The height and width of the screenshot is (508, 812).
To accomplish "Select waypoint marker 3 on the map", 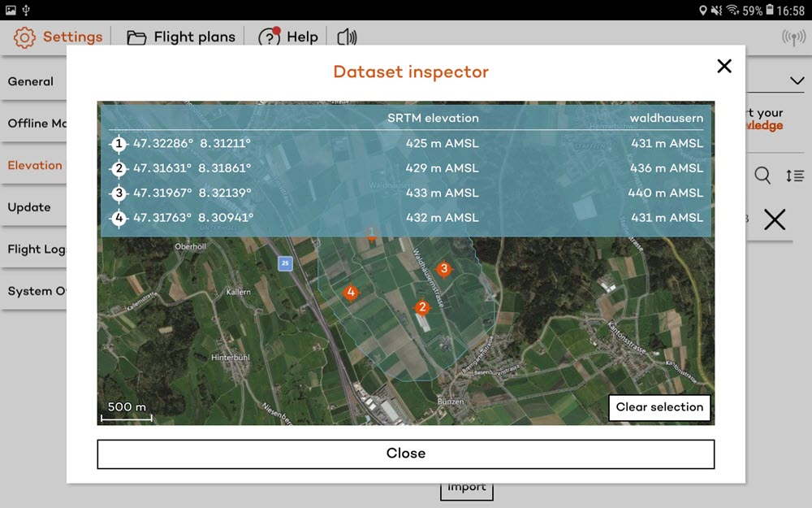I will click(x=444, y=268).
